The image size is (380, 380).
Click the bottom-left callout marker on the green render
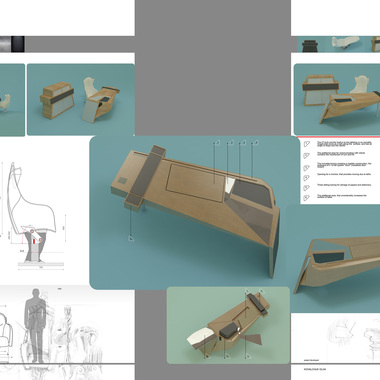[x=207, y=356]
